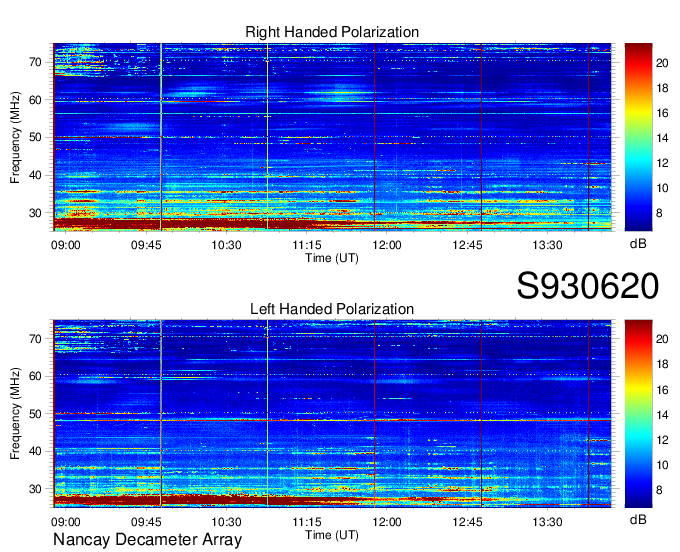Click the "40" MHz tick of Right Handed plot
Viewport: 680px width, 552px height.
[36, 176]
